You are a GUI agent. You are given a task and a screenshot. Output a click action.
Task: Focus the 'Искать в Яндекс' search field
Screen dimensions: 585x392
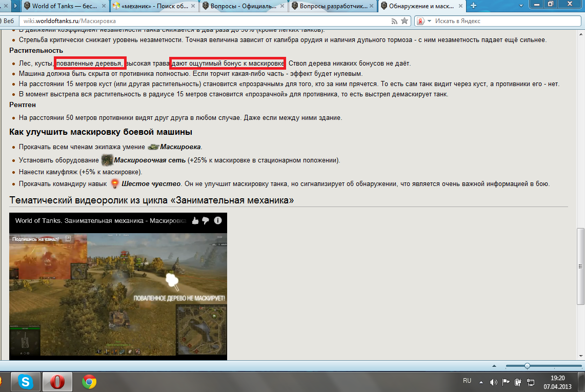click(x=507, y=21)
